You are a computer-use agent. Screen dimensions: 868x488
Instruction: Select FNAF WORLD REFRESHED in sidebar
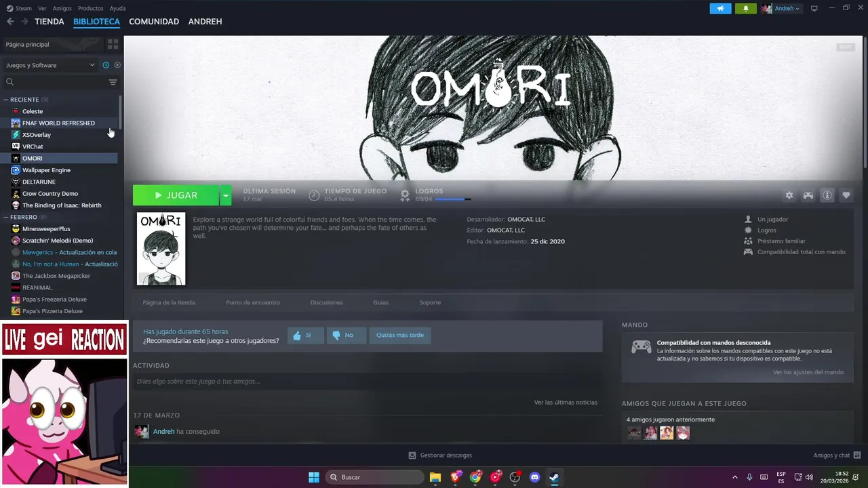click(x=60, y=123)
